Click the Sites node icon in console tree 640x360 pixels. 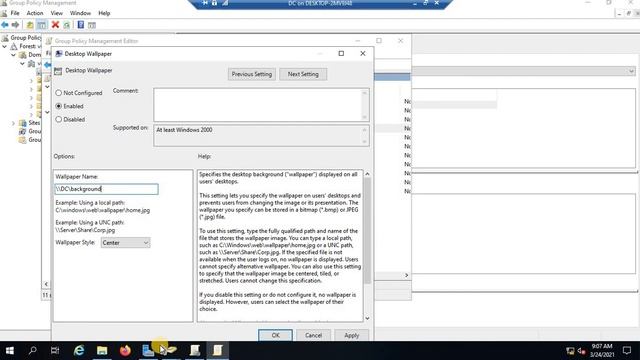point(23,123)
